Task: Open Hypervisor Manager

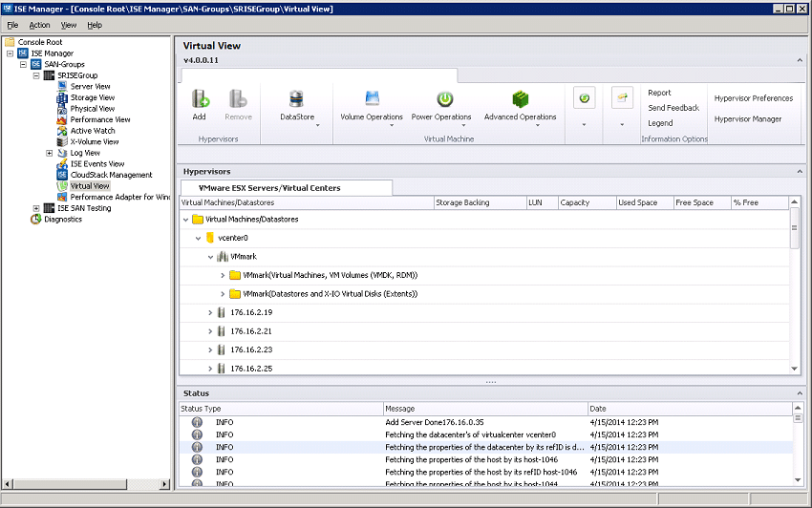Action: point(748,119)
